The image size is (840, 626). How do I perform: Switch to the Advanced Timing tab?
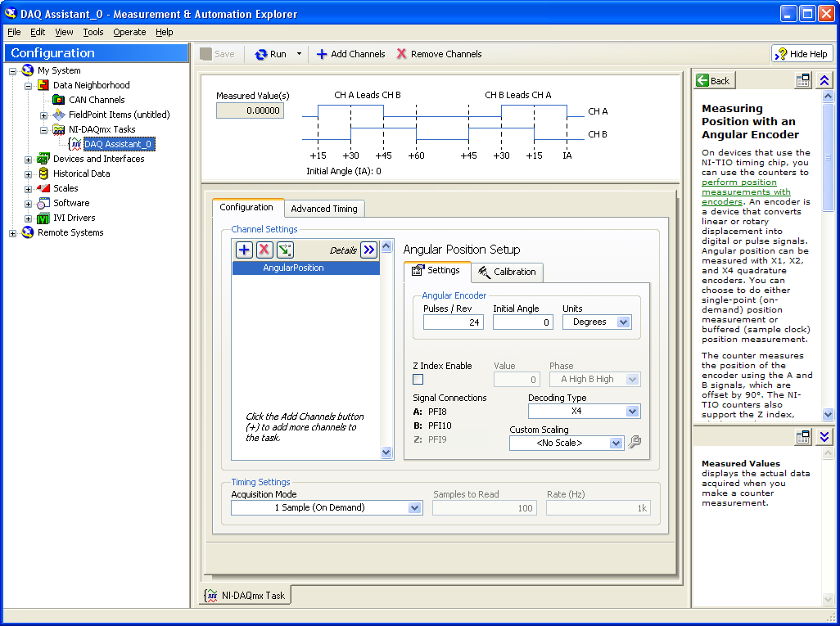point(324,209)
